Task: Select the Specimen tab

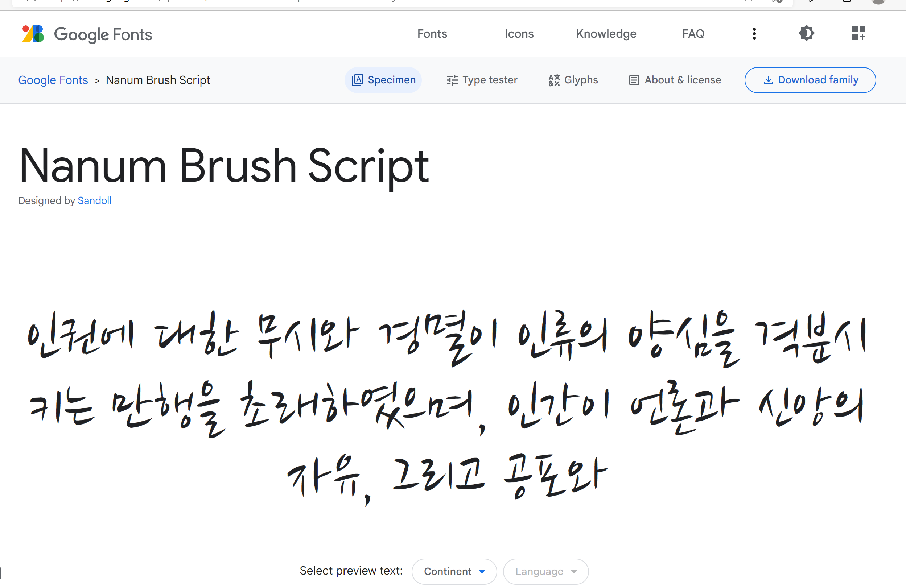Action: [x=383, y=80]
